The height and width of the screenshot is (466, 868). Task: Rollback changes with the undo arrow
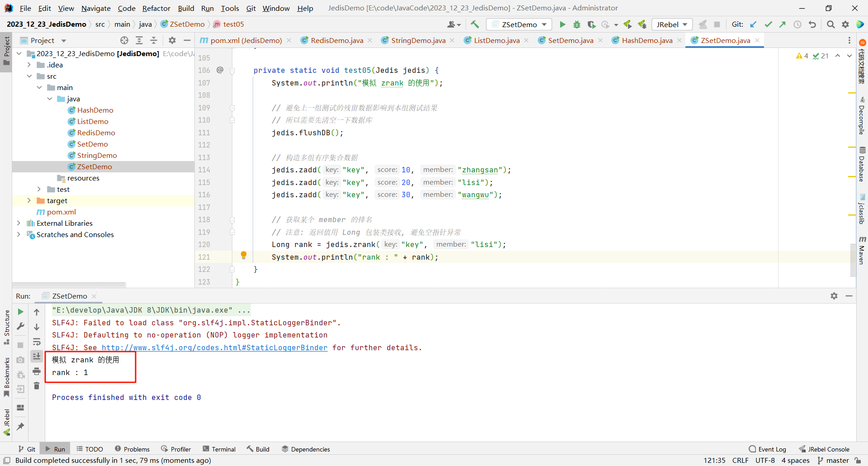point(812,24)
